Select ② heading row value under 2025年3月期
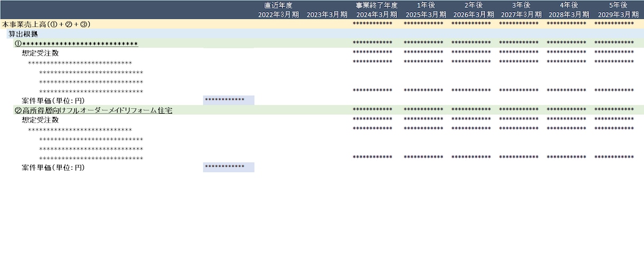The width and height of the screenshot is (644, 269). (x=423, y=109)
